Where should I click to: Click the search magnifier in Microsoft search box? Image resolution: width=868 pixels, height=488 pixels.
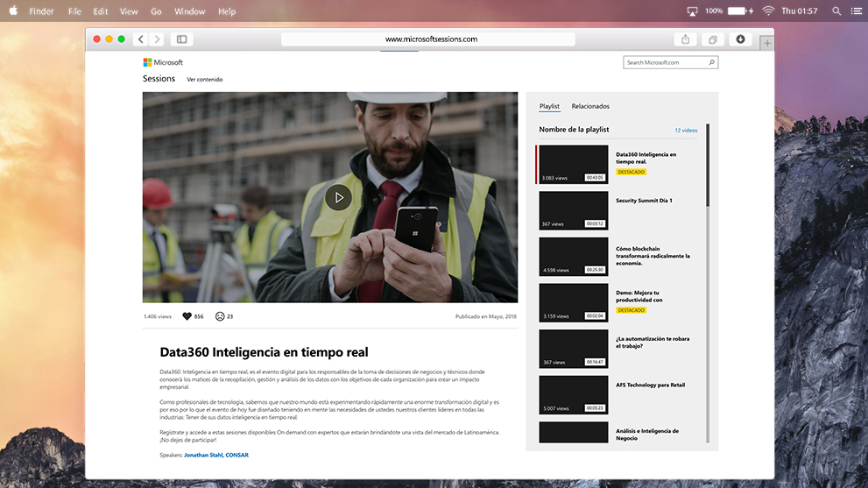click(x=711, y=62)
